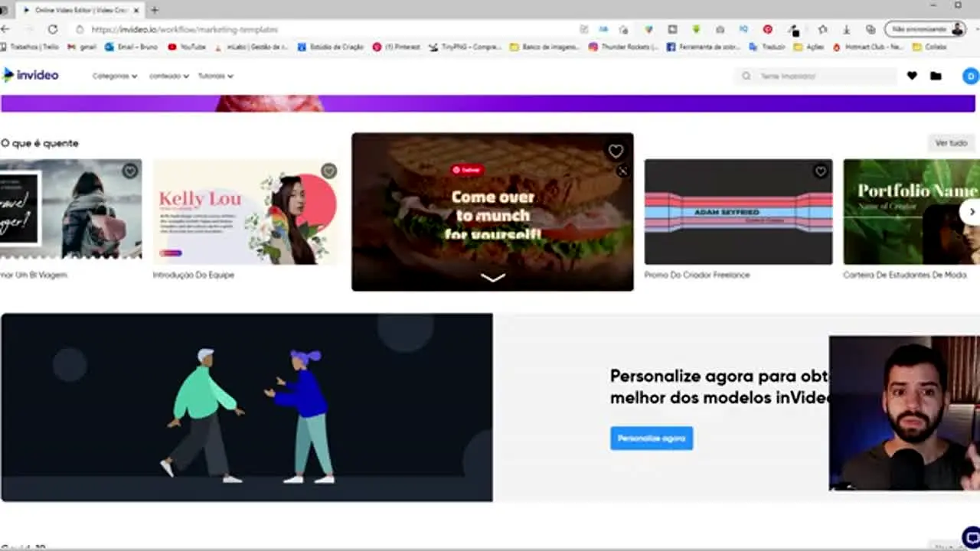
Task: Expand sandwich preview with down chevron
Action: (x=492, y=277)
